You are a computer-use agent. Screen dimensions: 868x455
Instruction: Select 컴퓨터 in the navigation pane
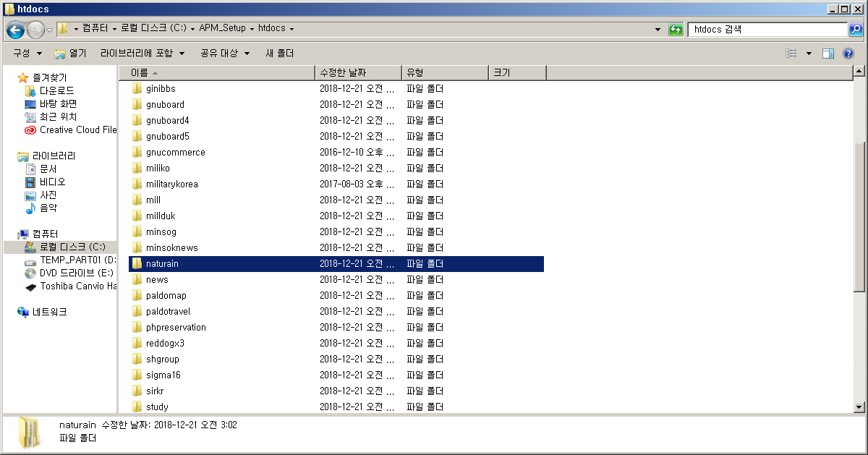pyautogui.click(x=45, y=234)
